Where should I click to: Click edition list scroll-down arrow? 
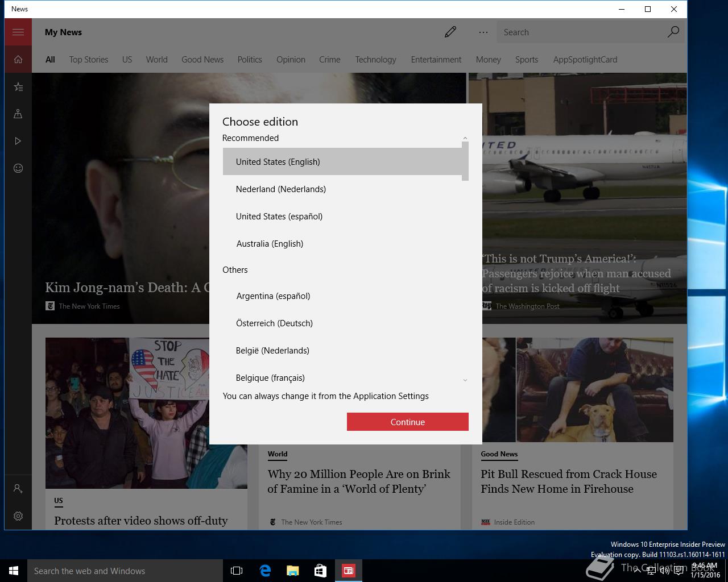pos(465,380)
